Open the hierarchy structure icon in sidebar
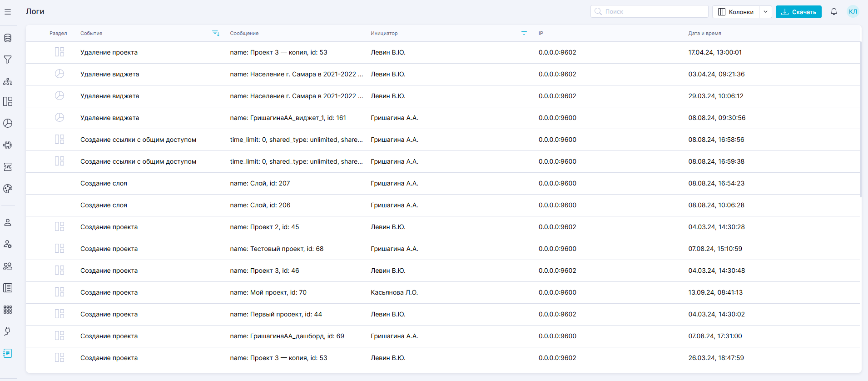The height and width of the screenshot is (381, 868). [8, 81]
